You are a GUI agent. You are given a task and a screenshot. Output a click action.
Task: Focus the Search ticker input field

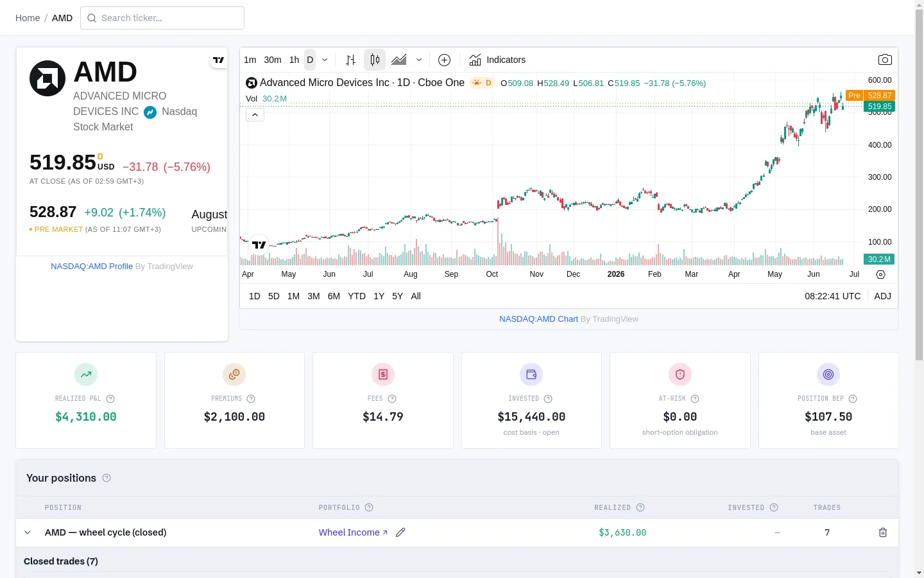click(x=162, y=18)
